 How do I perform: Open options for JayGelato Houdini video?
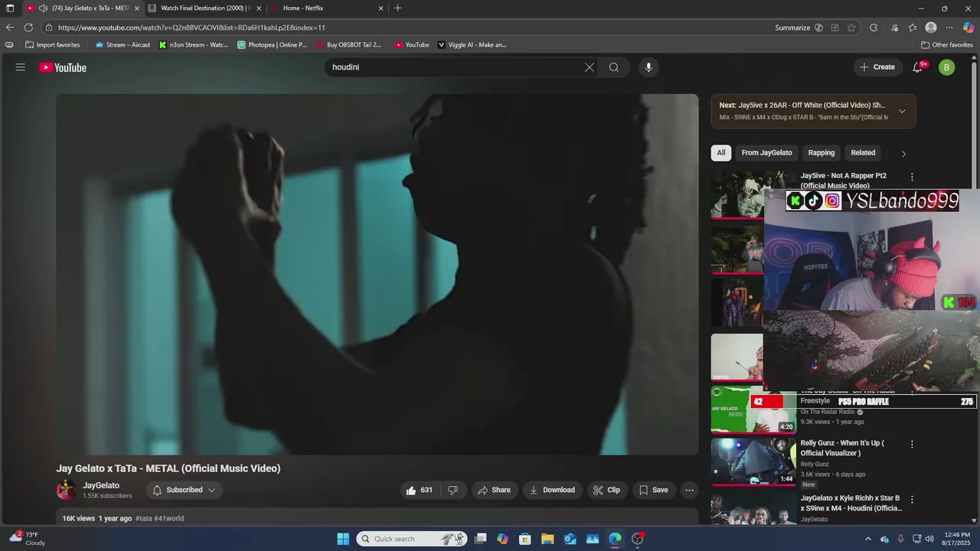coord(912,499)
